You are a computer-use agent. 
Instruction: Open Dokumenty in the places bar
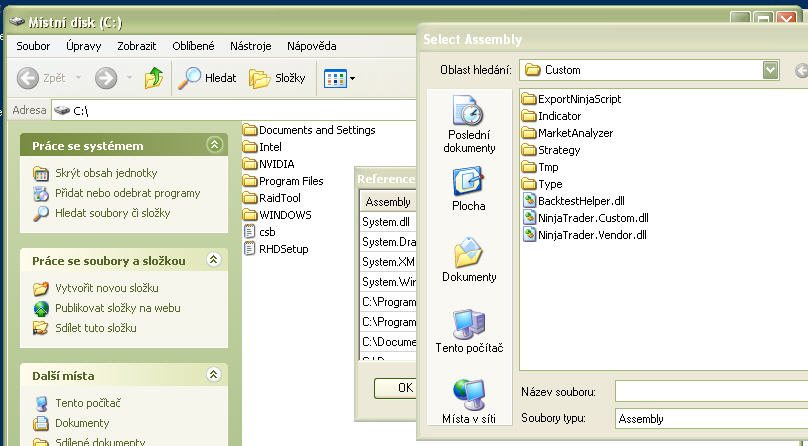(x=469, y=260)
